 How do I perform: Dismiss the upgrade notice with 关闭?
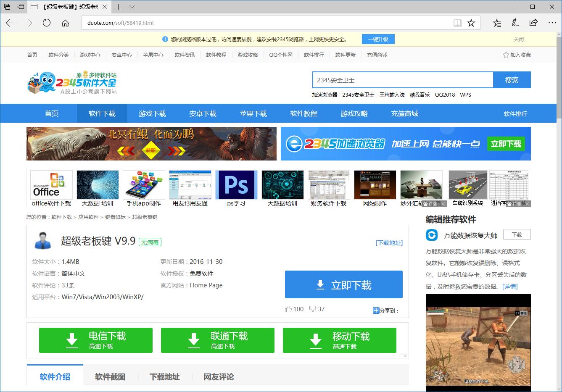pyautogui.click(x=518, y=39)
